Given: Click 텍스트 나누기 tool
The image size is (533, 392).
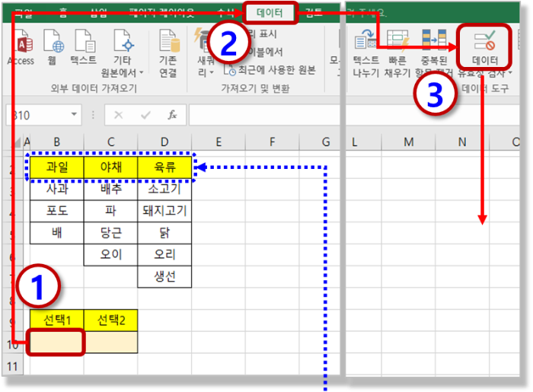Looking at the screenshot, I should click(x=365, y=53).
